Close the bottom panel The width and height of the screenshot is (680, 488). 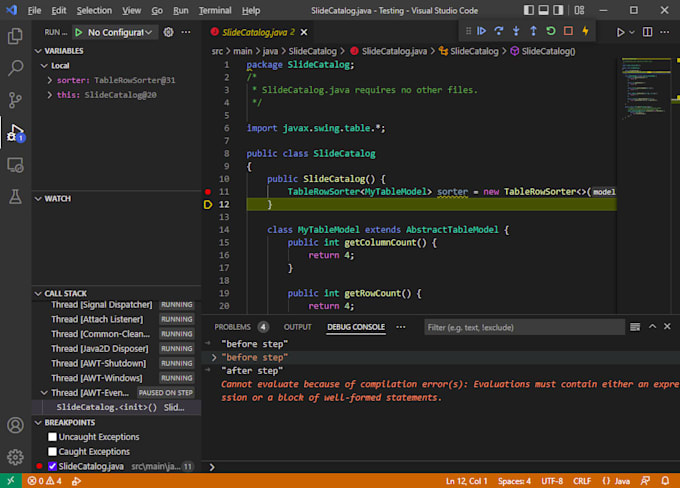pos(667,327)
